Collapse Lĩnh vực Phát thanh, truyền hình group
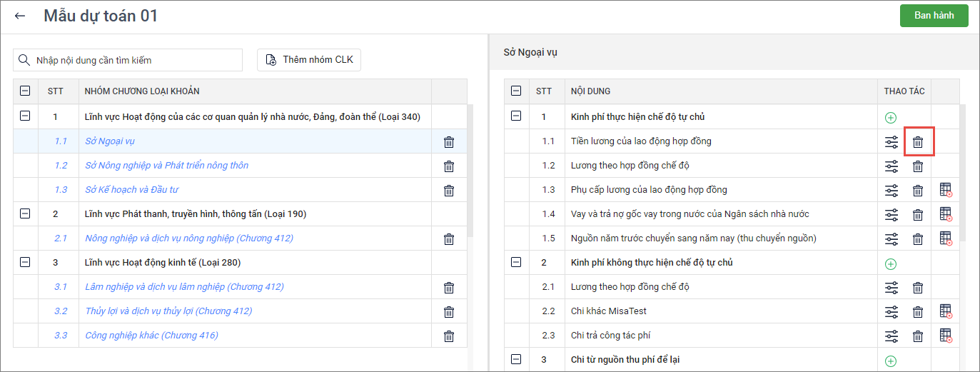 pos(25,213)
